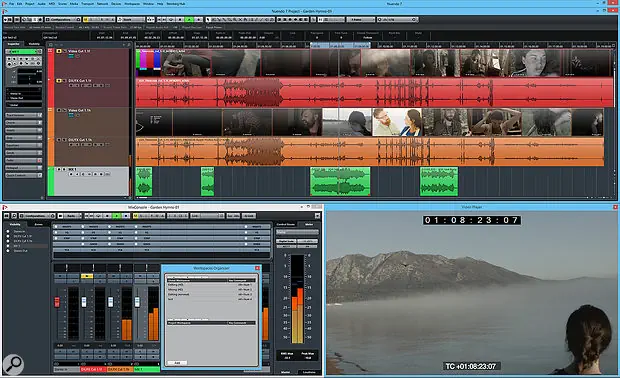Open Touch automation mode dropdown
Image resolution: width=620 pixels, height=378 pixels.
[x=131, y=19]
